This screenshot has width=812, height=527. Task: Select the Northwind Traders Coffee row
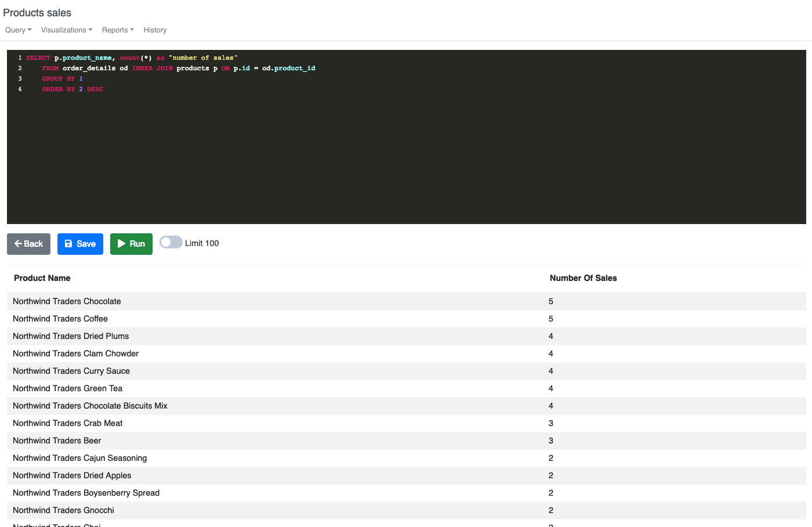pyautogui.click(x=406, y=319)
